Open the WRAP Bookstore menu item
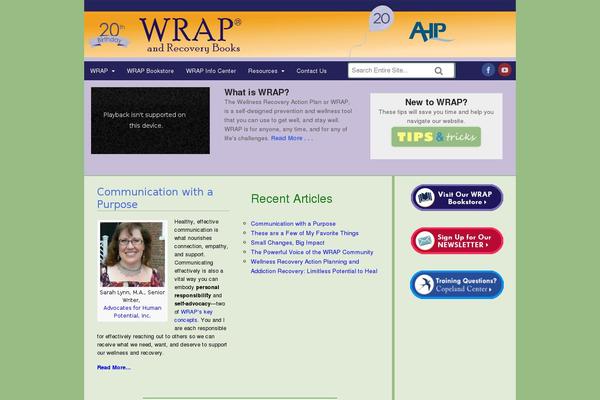600x400 pixels. pyautogui.click(x=150, y=71)
